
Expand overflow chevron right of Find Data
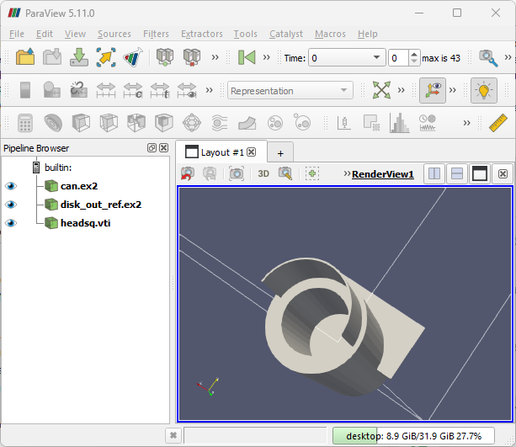pyautogui.click(x=508, y=57)
